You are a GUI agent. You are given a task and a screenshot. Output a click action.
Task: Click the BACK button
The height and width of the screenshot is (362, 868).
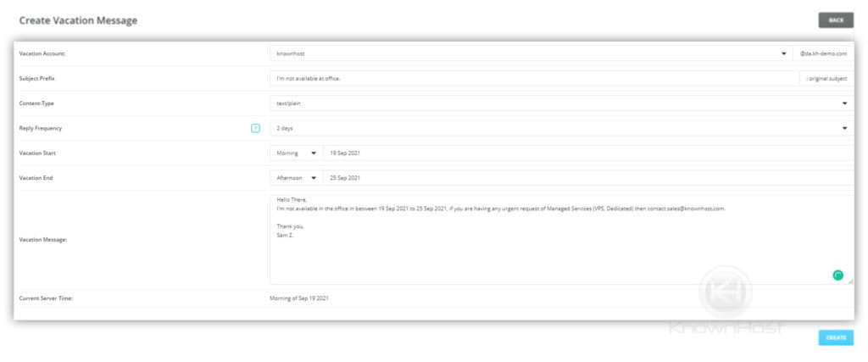click(836, 20)
